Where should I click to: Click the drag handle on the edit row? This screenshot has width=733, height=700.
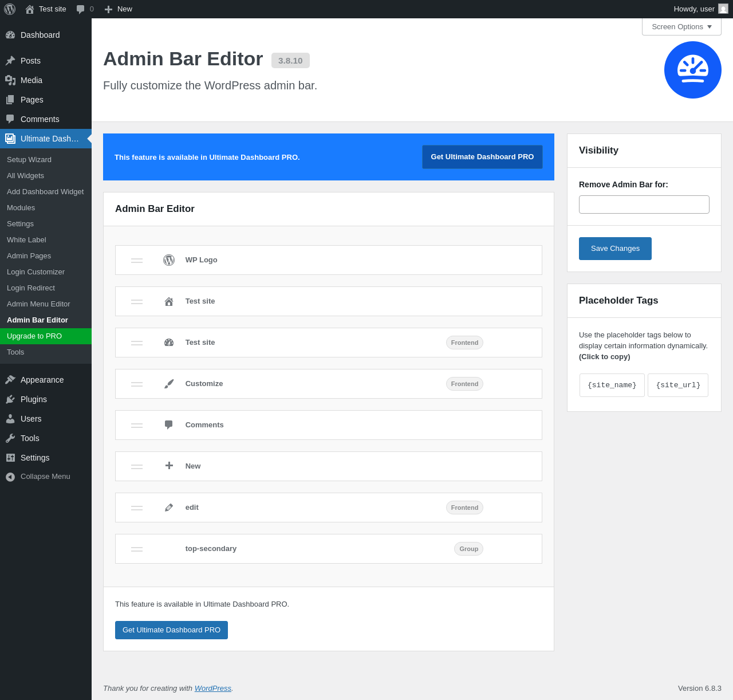pos(137,508)
